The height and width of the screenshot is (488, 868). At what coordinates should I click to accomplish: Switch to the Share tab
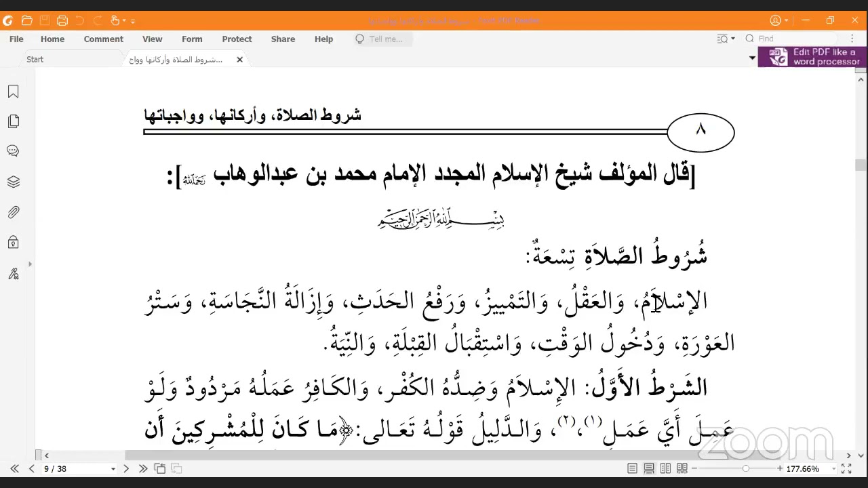pos(283,39)
